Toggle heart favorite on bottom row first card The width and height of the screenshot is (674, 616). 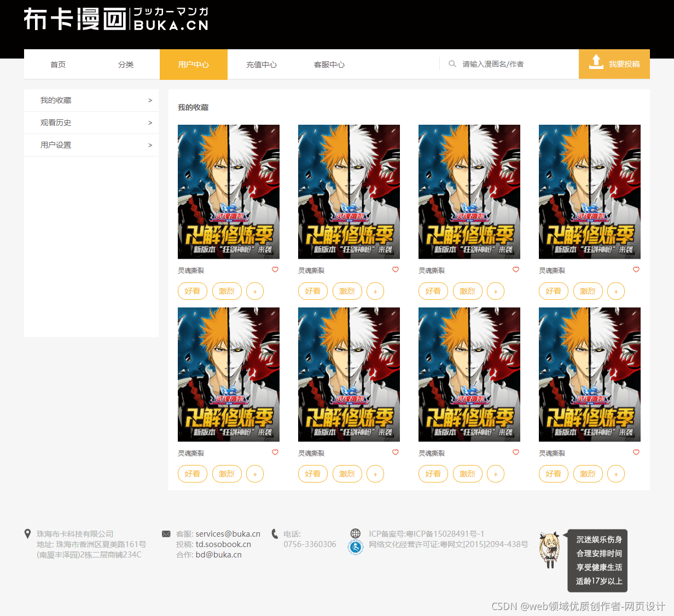[x=275, y=452]
